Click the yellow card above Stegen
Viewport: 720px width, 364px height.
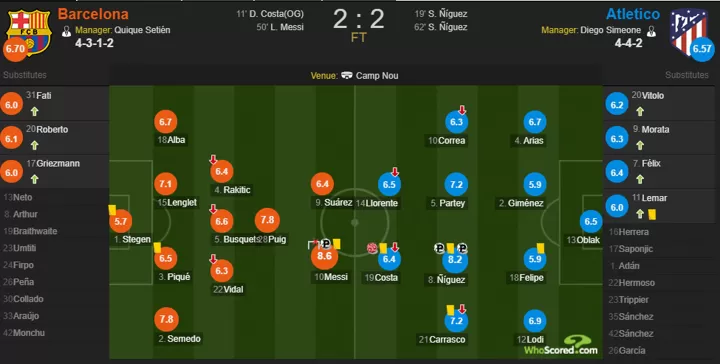(x=112, y=210)
